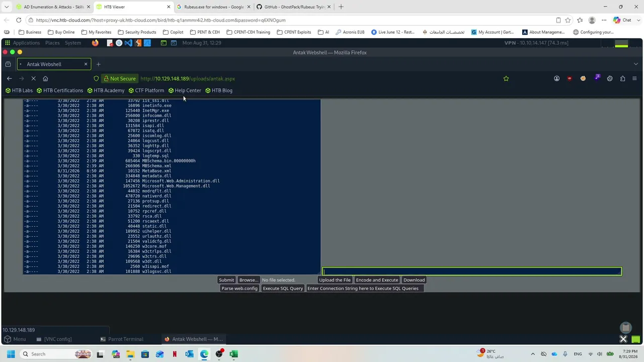The width and height of the screenshot is (644, 362).
Task: Bookmark the outer vnc.htb-cloud.com page
Action: pyautogui.click(x=568, y=20)
